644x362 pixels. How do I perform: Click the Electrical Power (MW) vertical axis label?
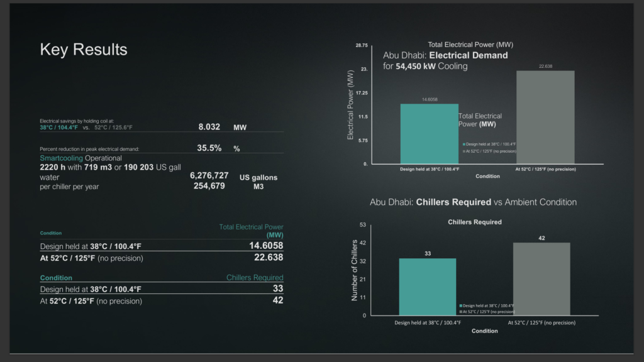(350, 105)
